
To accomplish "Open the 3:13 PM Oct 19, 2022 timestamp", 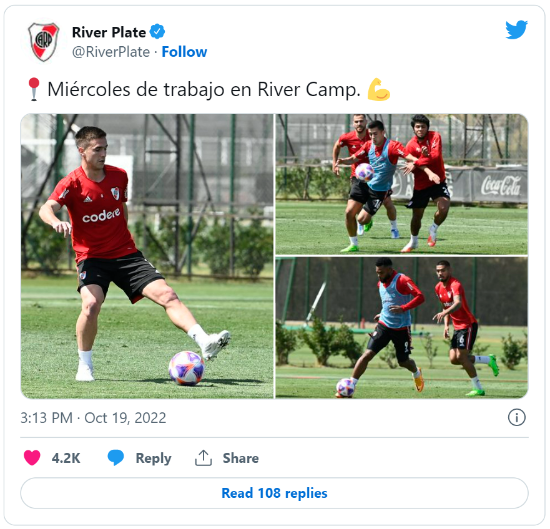I will pyautogui.click(x=93, y=418).
